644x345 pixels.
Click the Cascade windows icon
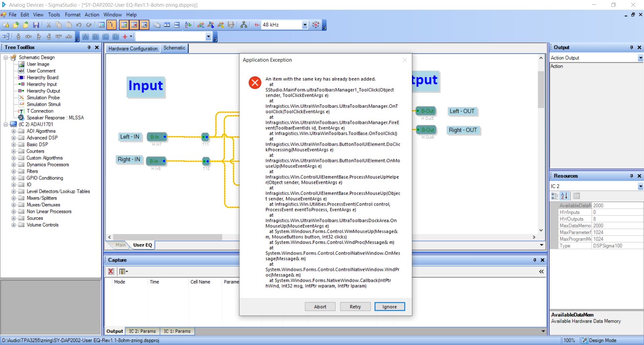(x=157, y=25)
